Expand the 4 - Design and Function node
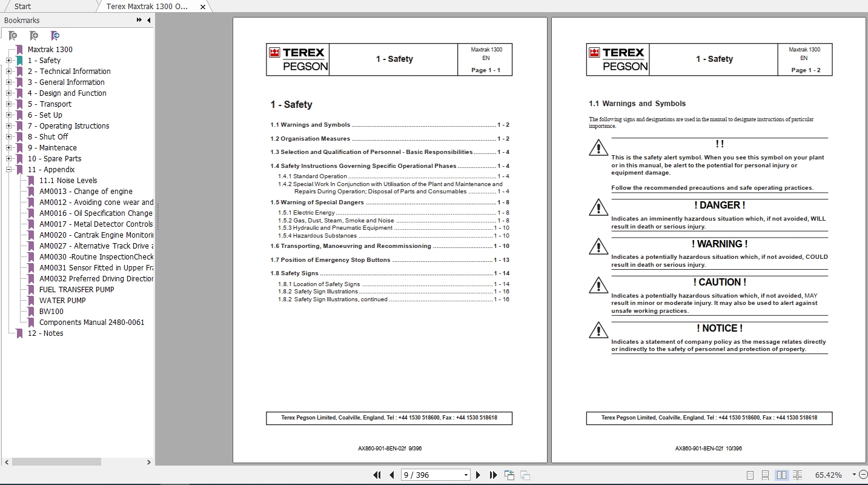The image size is (868, 485). point(8,93)
